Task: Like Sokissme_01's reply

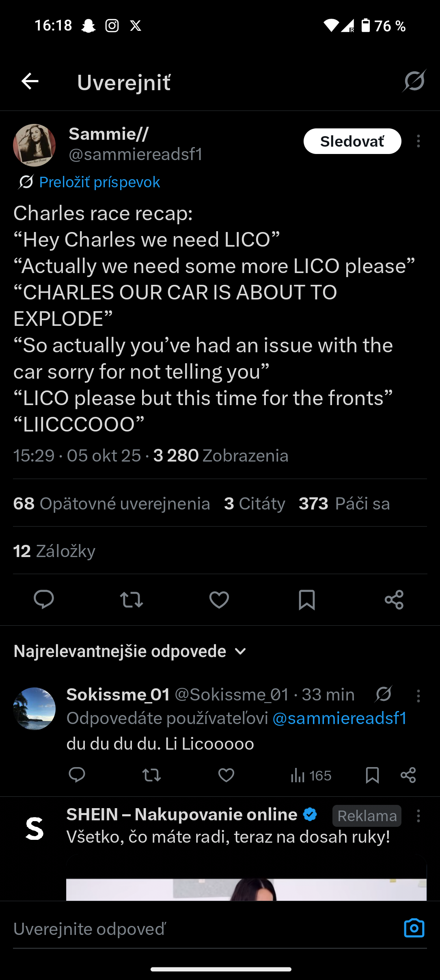Action: tap(226, 775)
